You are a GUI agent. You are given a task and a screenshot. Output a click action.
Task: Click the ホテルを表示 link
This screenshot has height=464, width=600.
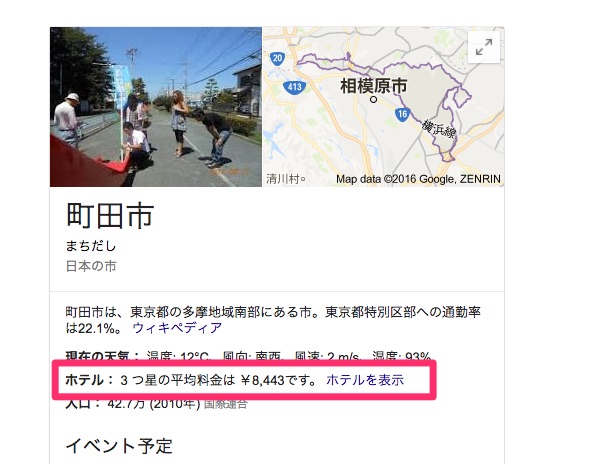tap(365, 380)
